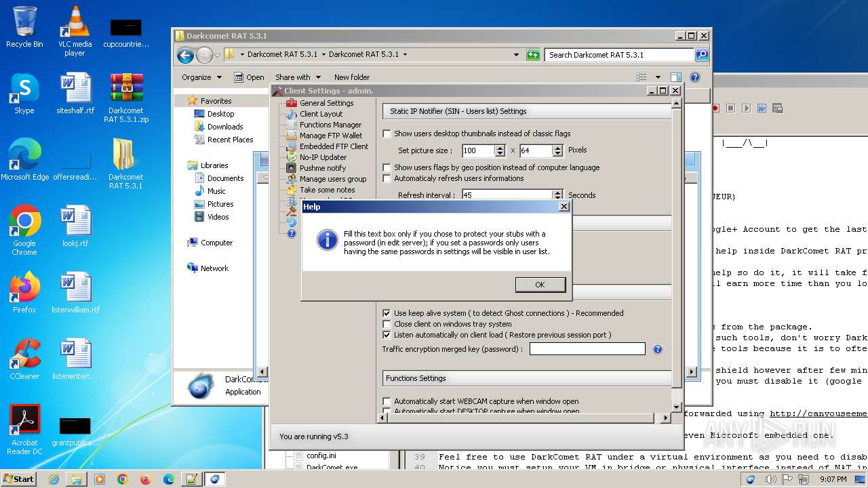Image resolution: width=868 pixels, height=488 pixels.
Task: Click the picture width field showing 100
Action: click(478, 150)
